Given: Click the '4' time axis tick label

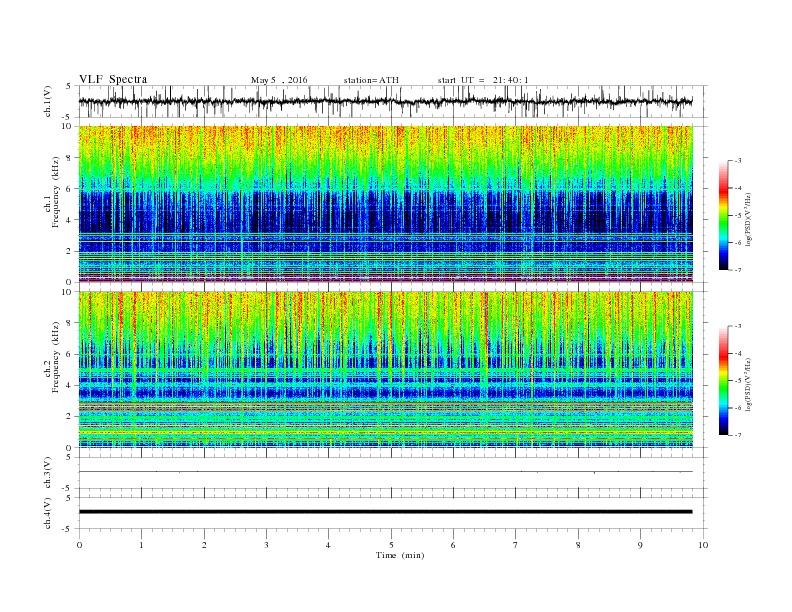Looking at the screenshot, I should point(328,545).
